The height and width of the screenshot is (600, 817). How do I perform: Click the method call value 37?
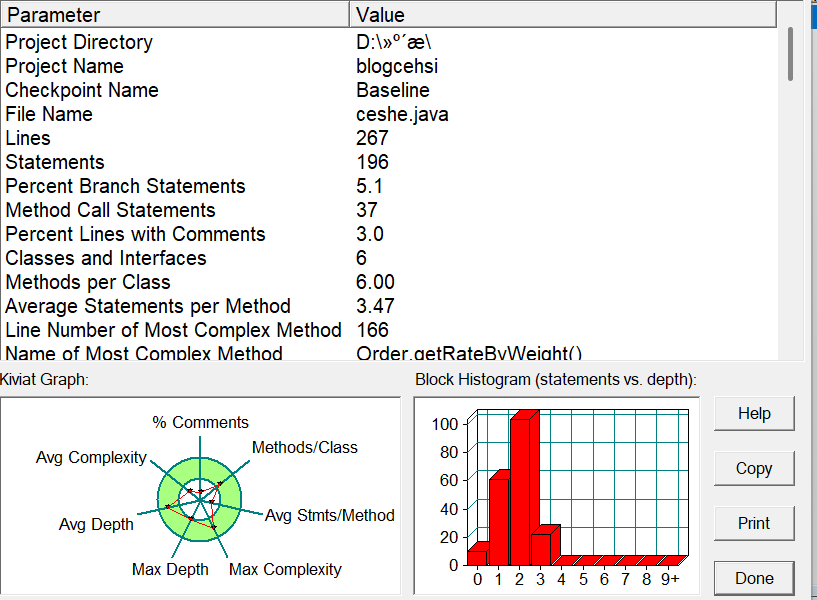pos(367,210)
